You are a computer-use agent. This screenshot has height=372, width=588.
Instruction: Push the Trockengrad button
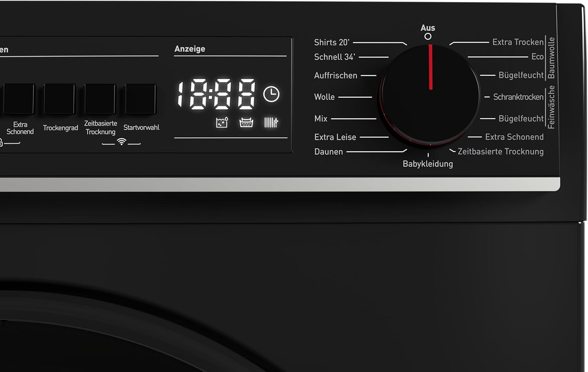[60, 99]
